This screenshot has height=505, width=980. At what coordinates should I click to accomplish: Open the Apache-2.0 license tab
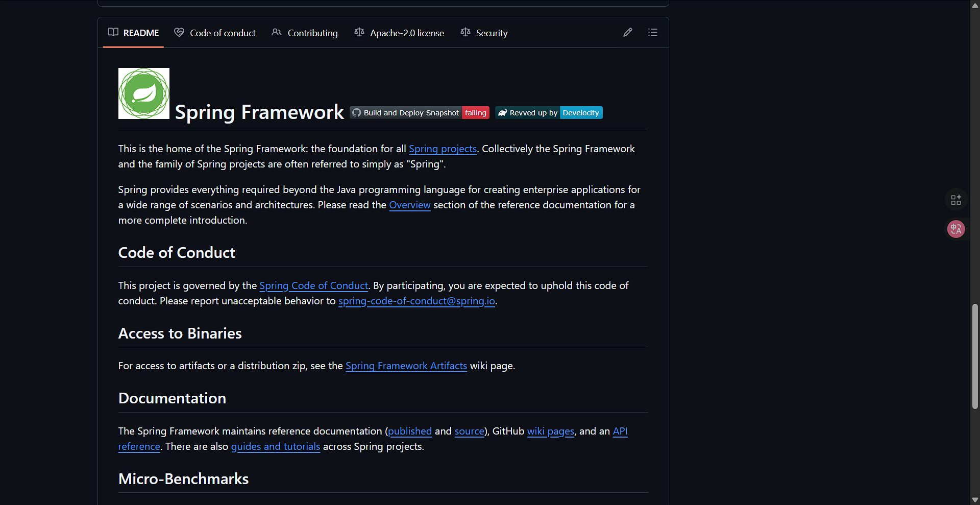click(x=399, y=33)
